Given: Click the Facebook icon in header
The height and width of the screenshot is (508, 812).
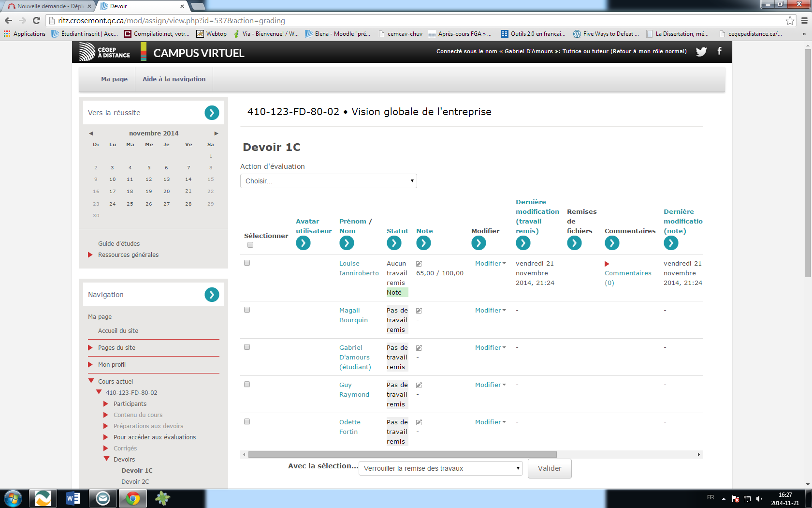Looking at the screenshot, I should pos(719,51).
